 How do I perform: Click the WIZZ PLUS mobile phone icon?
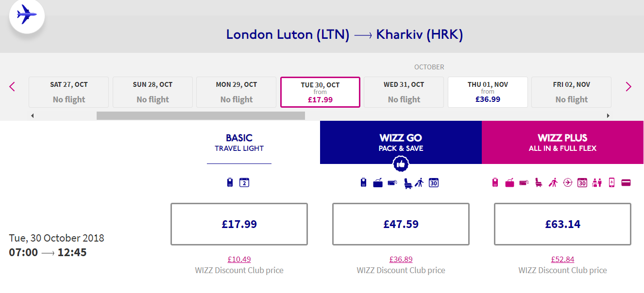611,183
